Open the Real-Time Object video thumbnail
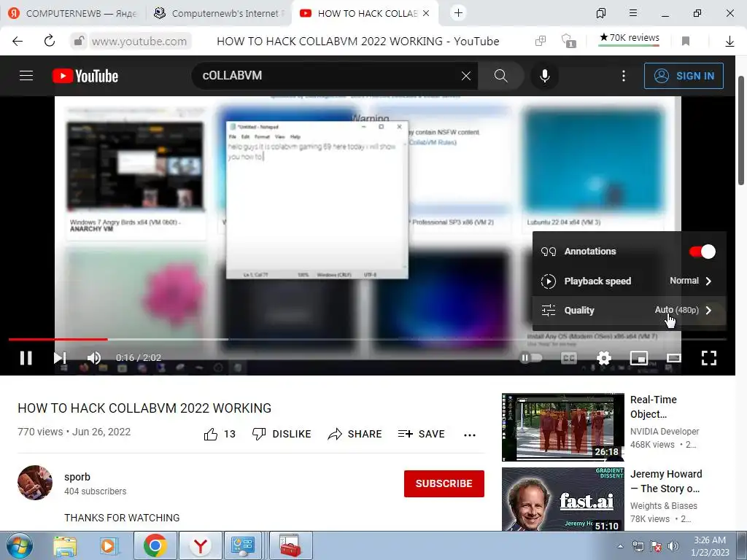The height and width of the screenshot is (560, 747). point(562,427)
